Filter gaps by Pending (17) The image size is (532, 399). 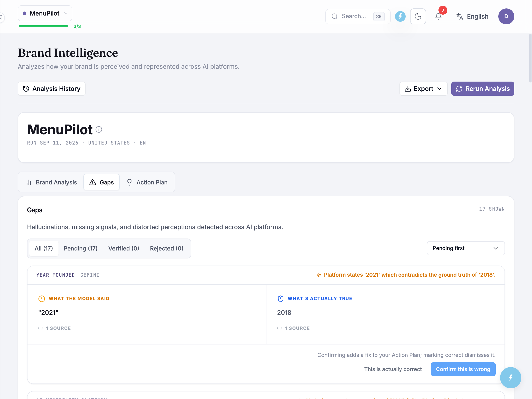[x=80, y=248]
